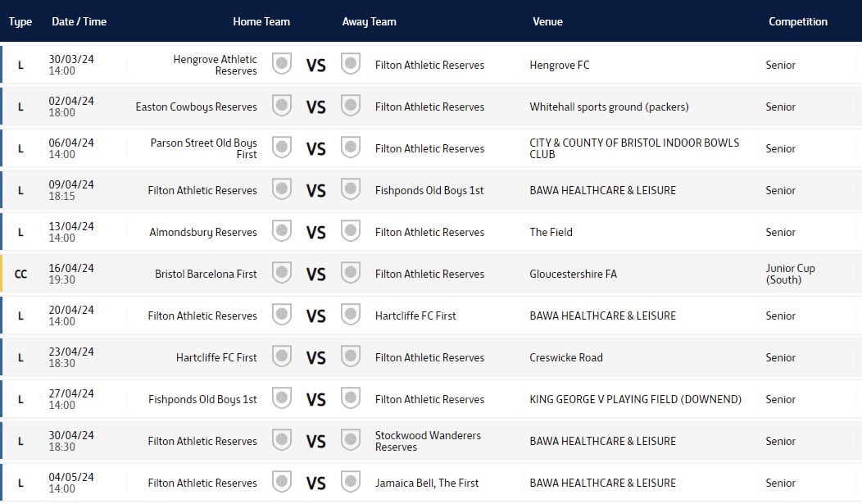862x504 pixels.
Task: Click the 30/03/24 14:00 date cell
Action: (71, 65)
